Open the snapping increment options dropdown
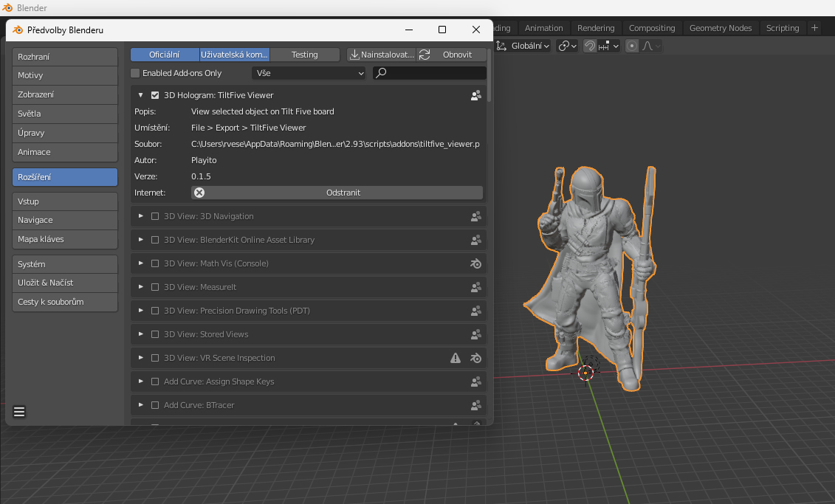Screen dimensions: 835x504 pyautogui.click(x=608, y=46)
